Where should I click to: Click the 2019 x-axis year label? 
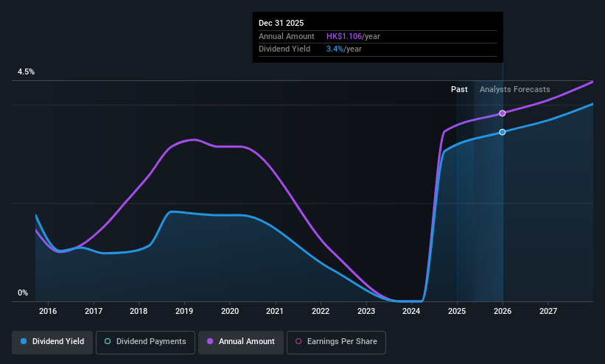point(184,311)
